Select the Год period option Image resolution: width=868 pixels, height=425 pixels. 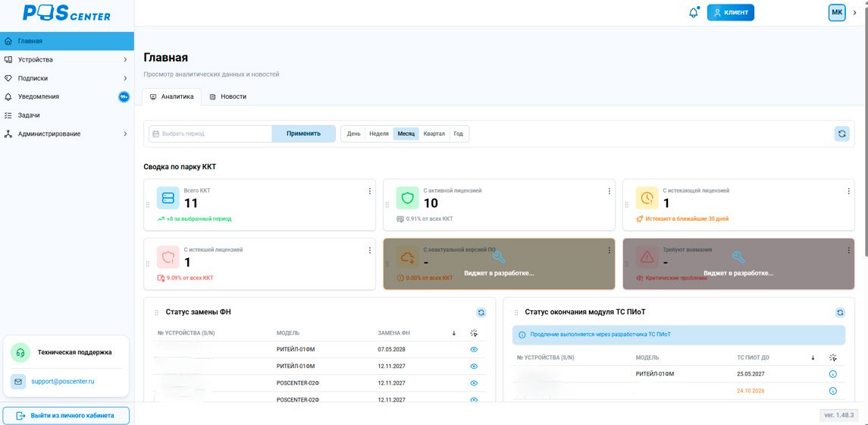click(x=459, y=134)
